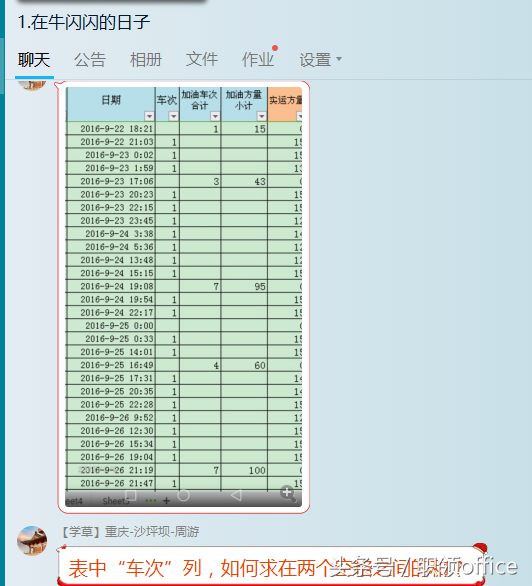Click the cell 2016-9-26 15:34

coord(111,444)
